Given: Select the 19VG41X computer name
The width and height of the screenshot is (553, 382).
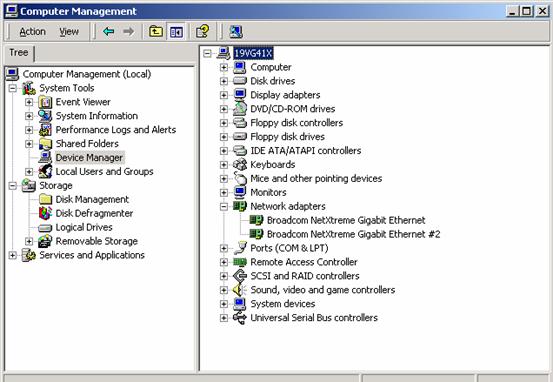Looking at the screenshot, I should coord(253,53).
